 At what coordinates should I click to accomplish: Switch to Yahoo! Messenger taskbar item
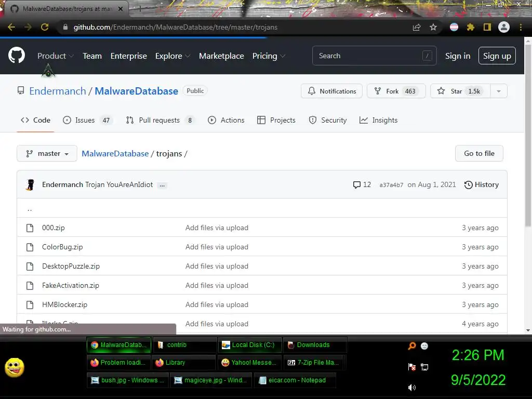click(x=250, y=362)
